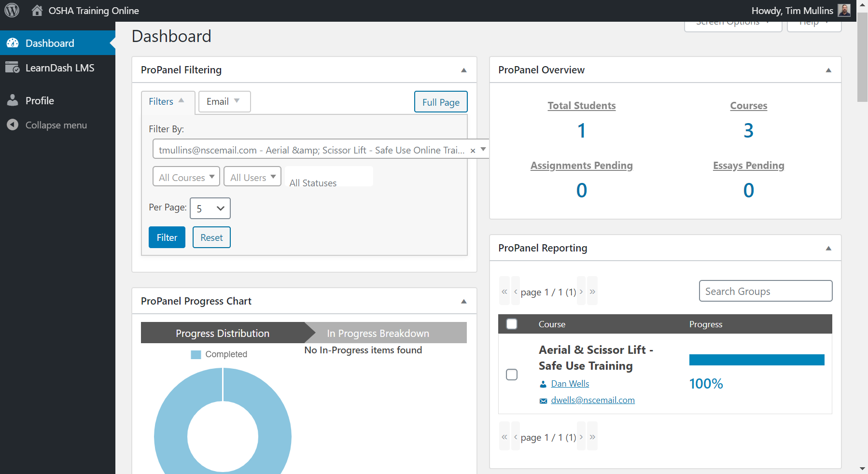Open the Courses overview link

pos(749,106)
